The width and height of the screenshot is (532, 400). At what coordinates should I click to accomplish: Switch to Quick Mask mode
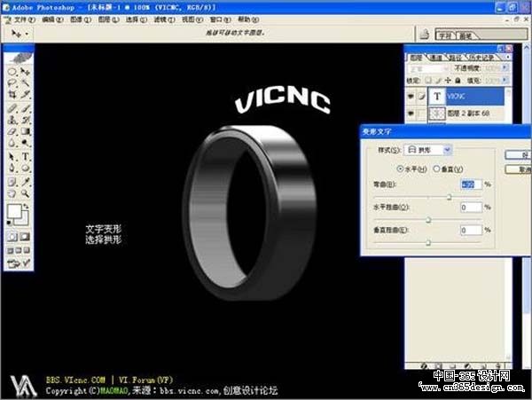[25, 237]
